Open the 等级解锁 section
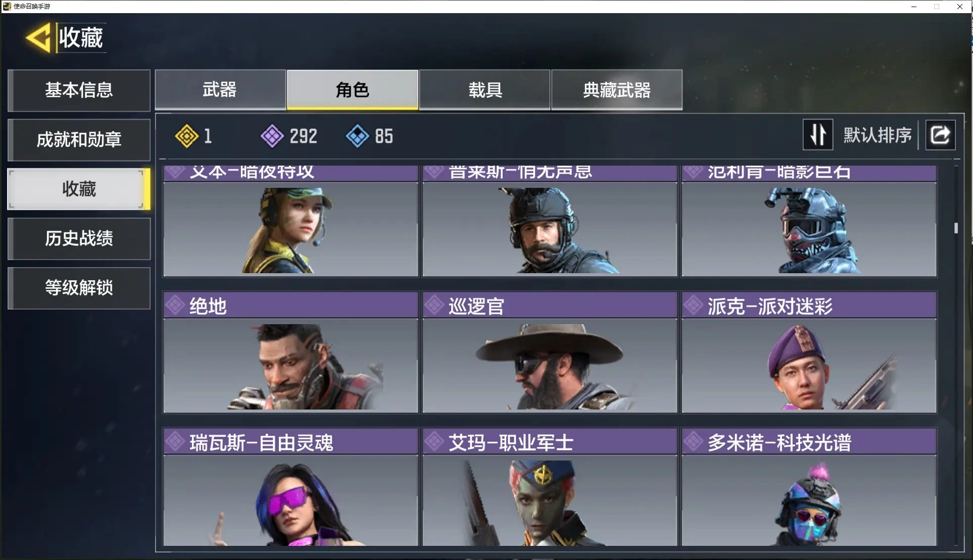The width and height of the screenshot is (973, 560). pos(79,288)
